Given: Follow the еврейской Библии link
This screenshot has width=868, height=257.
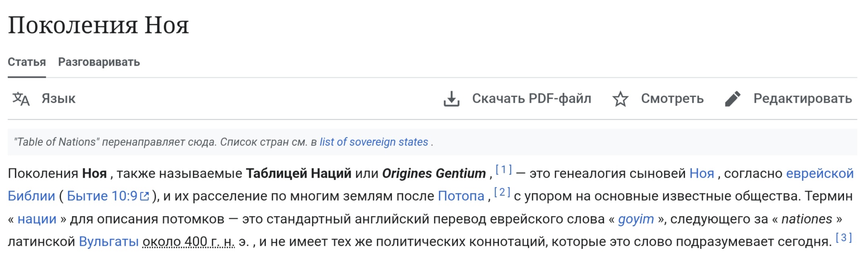Looking at the screenshot, I should point(820,174).
